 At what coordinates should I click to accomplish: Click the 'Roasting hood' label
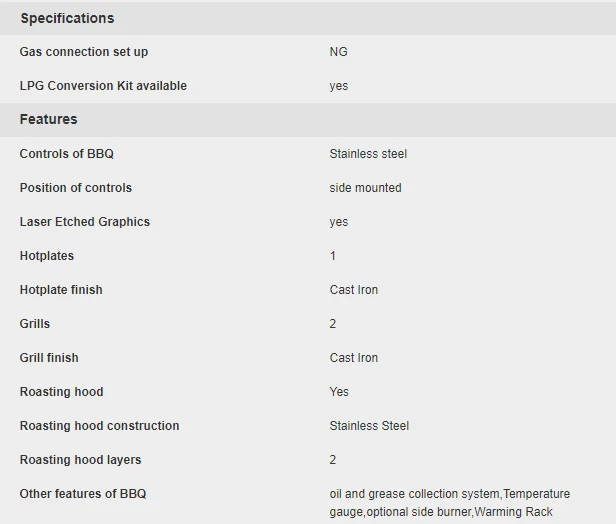tap(62, 392)
